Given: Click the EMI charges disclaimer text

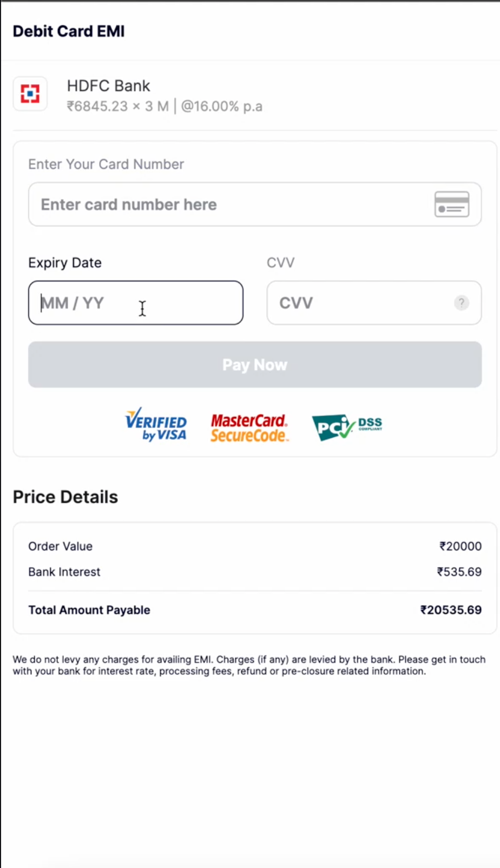Looking at the screenshot, I should (249, 665).
